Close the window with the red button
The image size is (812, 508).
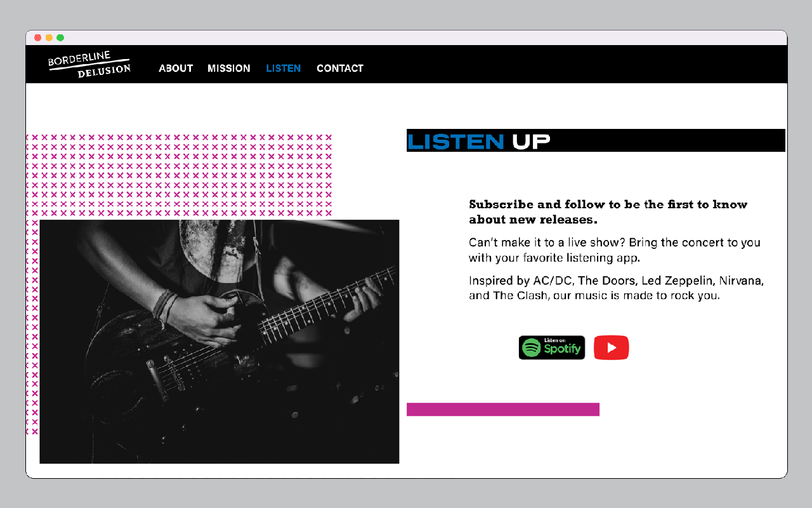pos(37,37)
